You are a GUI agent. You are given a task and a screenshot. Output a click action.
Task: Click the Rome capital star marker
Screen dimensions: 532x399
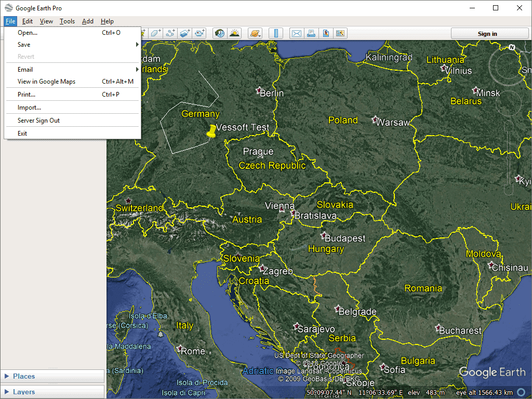[179, 348]
